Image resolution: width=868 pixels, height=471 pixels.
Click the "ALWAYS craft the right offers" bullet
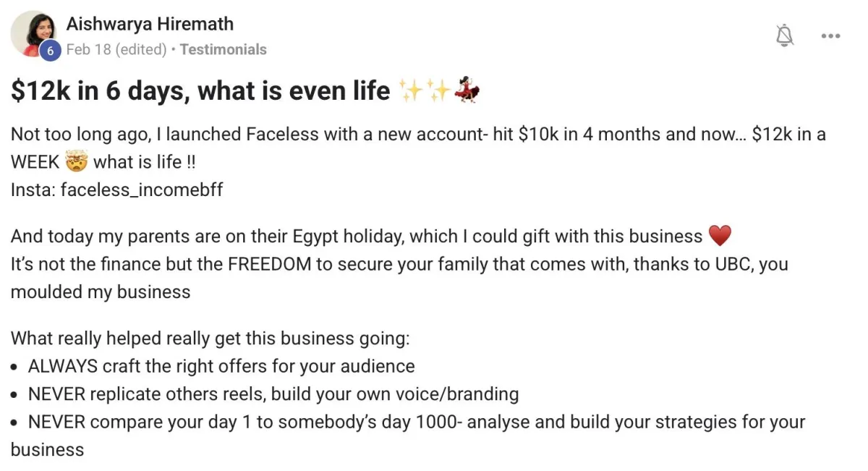tap(221, 366)
